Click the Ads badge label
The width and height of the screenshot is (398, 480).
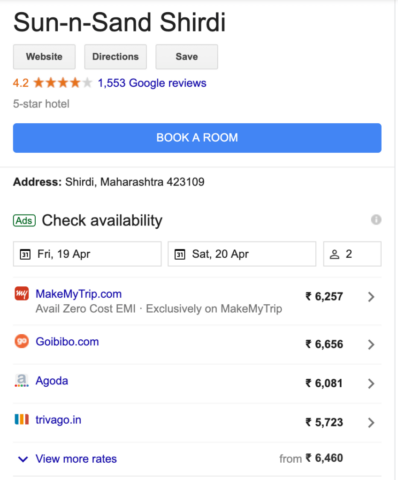(x=24, y=221)
